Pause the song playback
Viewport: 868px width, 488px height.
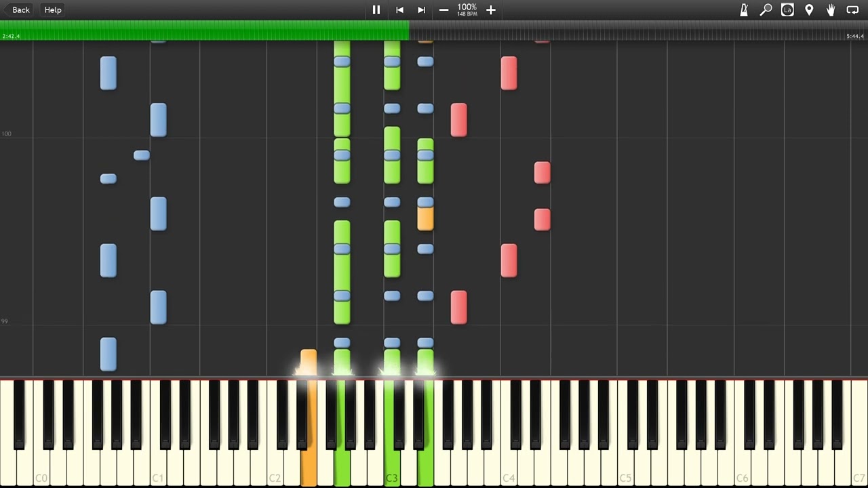tap(376, 9)
